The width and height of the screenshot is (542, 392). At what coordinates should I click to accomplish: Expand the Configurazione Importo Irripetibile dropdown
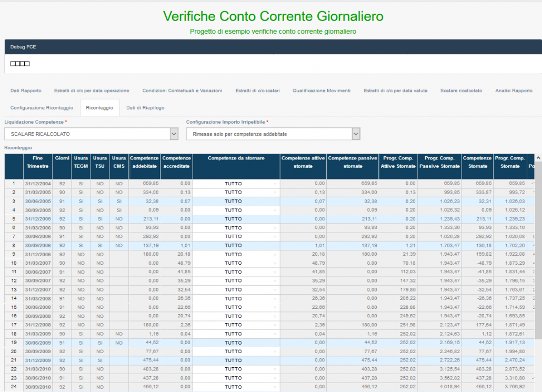tap(273, 134)
